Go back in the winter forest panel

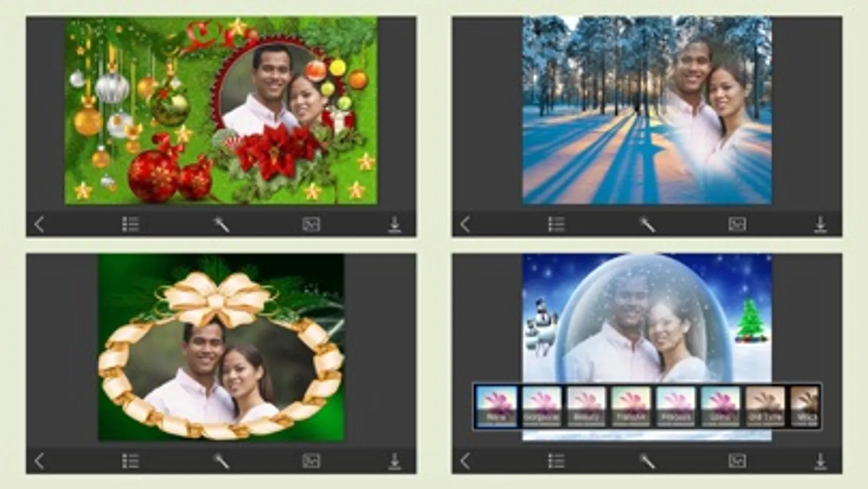[465, 224]
